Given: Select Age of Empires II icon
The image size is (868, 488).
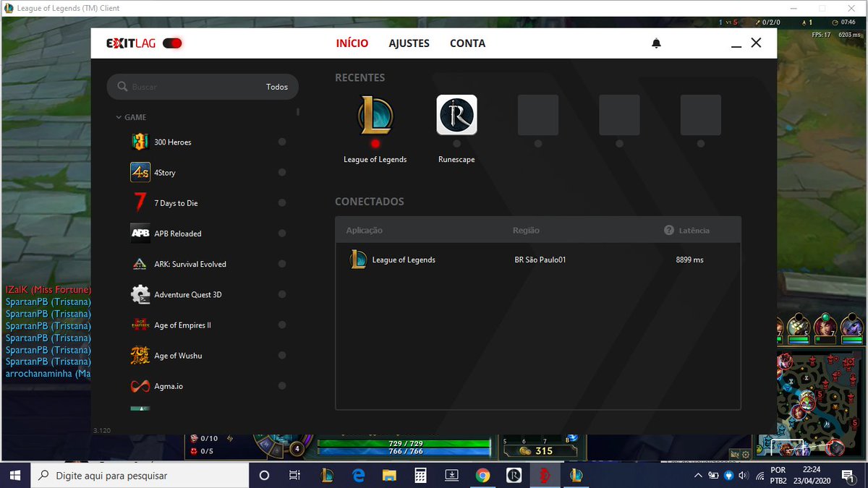Looking at the screenshot, I should pos(140,325).
